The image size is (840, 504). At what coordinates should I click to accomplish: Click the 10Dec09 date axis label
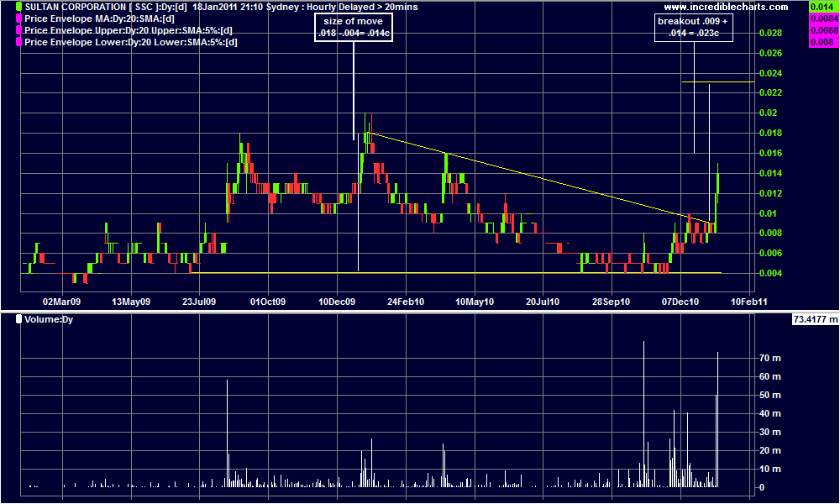tap(337, 302)
